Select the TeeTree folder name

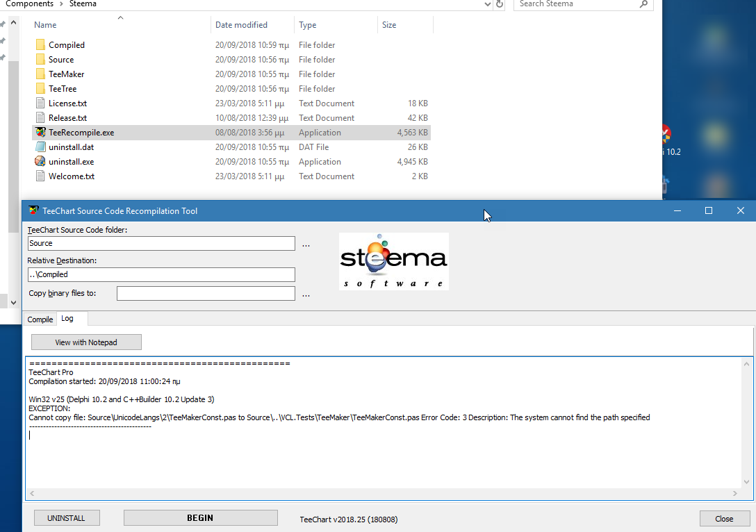point(63,89)
